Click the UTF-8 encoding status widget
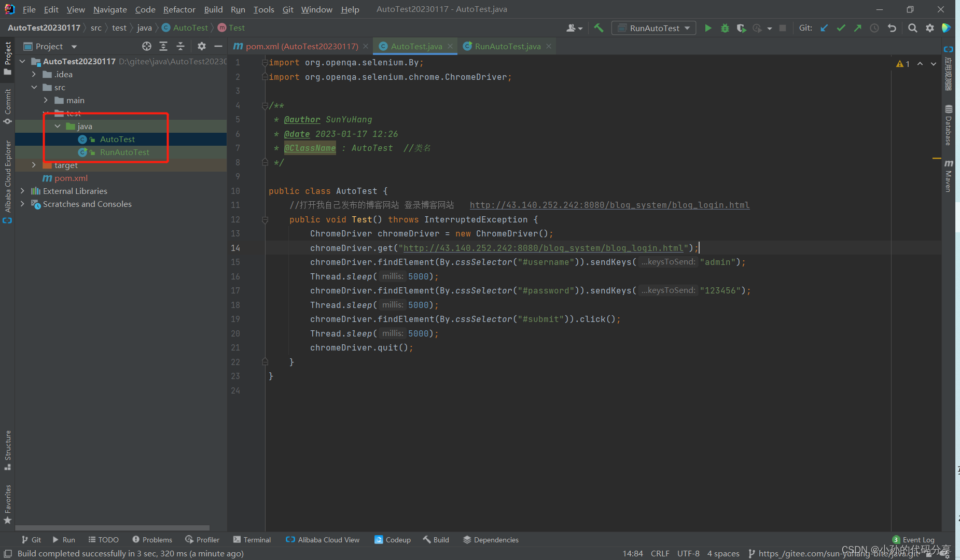This screenshot has width=960, height=560. [x=688, y=553]
